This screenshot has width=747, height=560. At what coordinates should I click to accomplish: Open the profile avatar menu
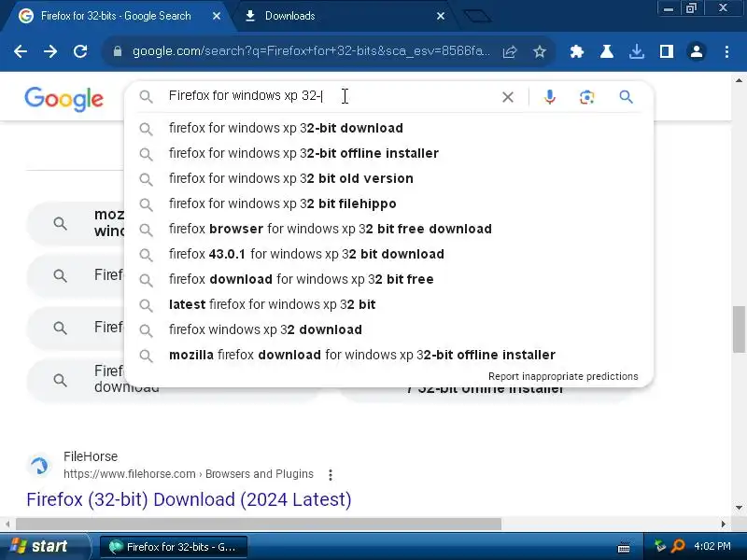pyautogui.click(x=697, y=51)
